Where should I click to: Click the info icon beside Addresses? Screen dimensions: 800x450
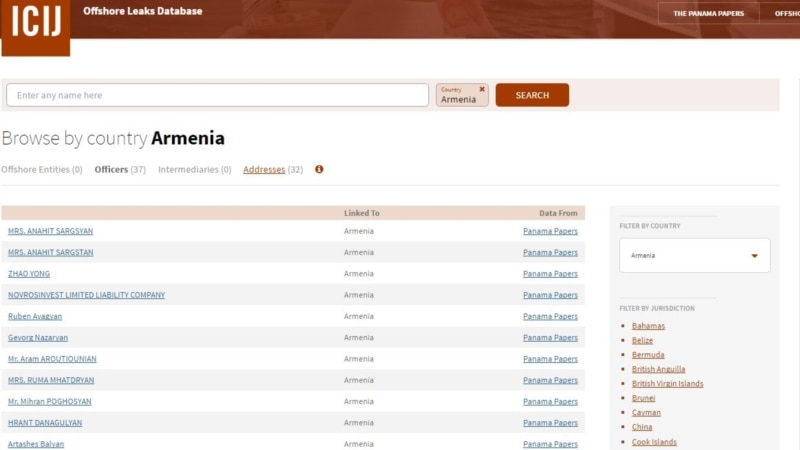coord(319,169)
